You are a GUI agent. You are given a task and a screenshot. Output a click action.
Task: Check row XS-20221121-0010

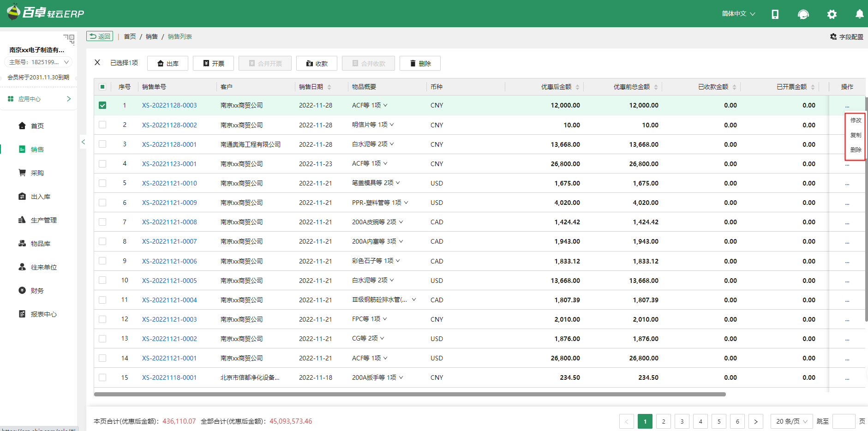click(x=102, y=183)
